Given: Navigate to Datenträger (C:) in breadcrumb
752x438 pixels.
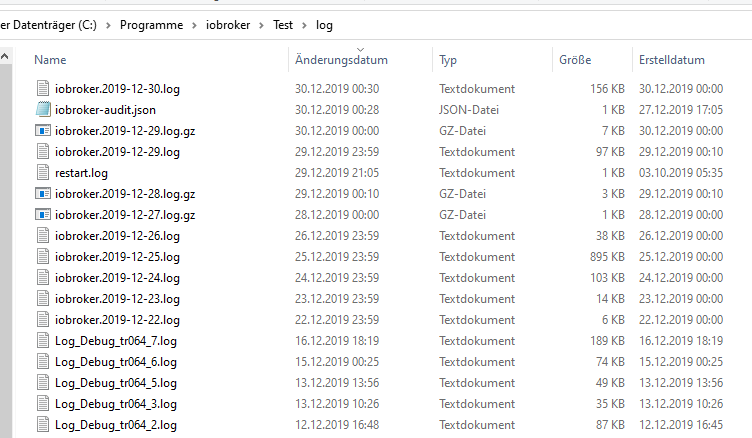Looking at the screenshot, I should click(x=48, y=25).
